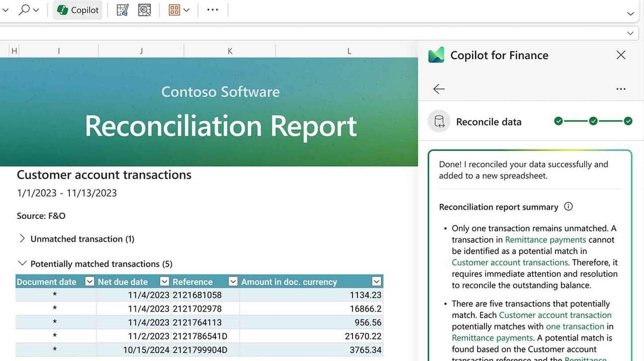The image size is (644, 361).
Task: Select the net due date in row 2121764113
Action: [x=134, y=323]
